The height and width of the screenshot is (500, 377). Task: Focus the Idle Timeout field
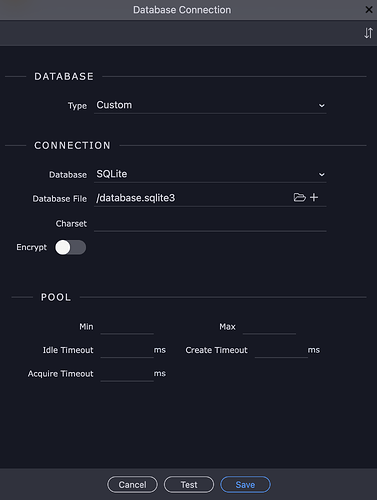127,350
